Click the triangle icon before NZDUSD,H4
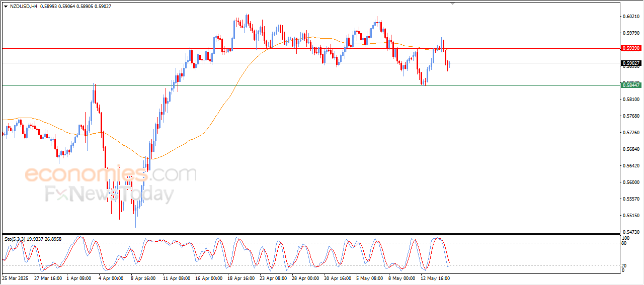The height and width of the screenshot is (285, 644). point(6,7)
